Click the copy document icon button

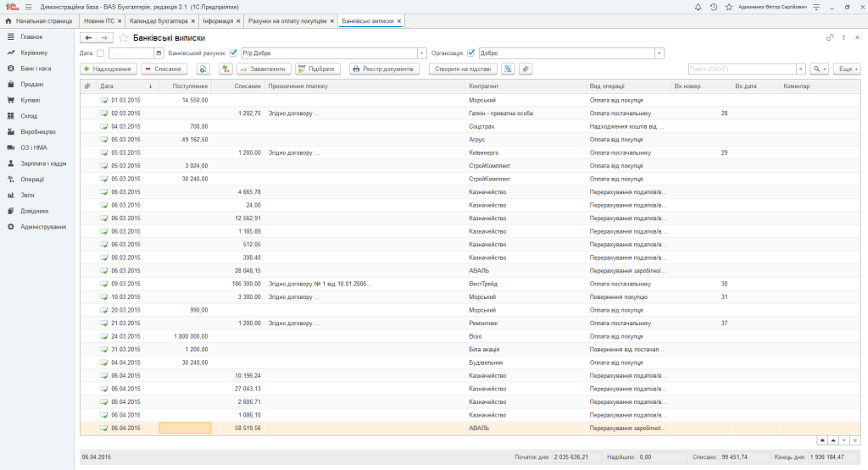point(203,69)
